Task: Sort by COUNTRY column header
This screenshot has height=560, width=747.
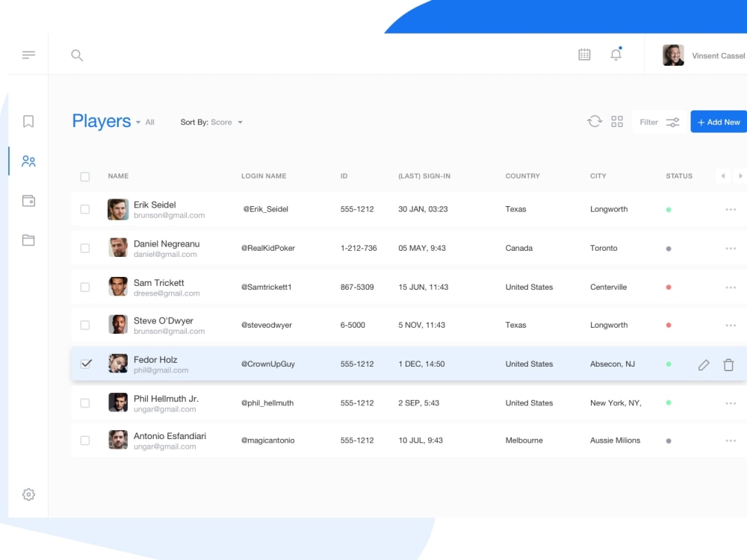Action: 523,176
